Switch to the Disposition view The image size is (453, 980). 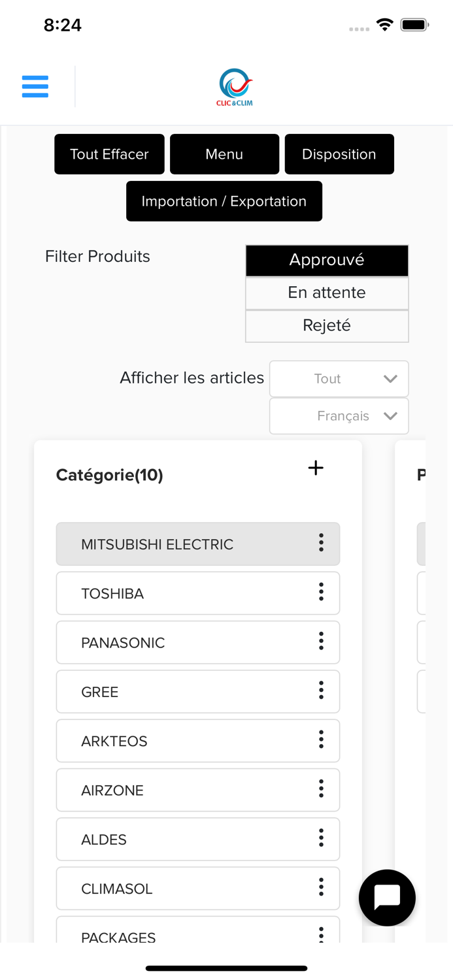click(x=339, y=154)
